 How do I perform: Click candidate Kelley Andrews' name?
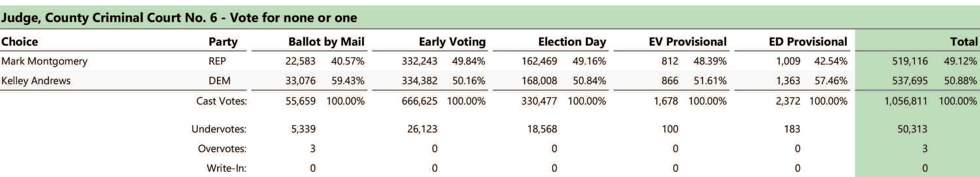36,81
